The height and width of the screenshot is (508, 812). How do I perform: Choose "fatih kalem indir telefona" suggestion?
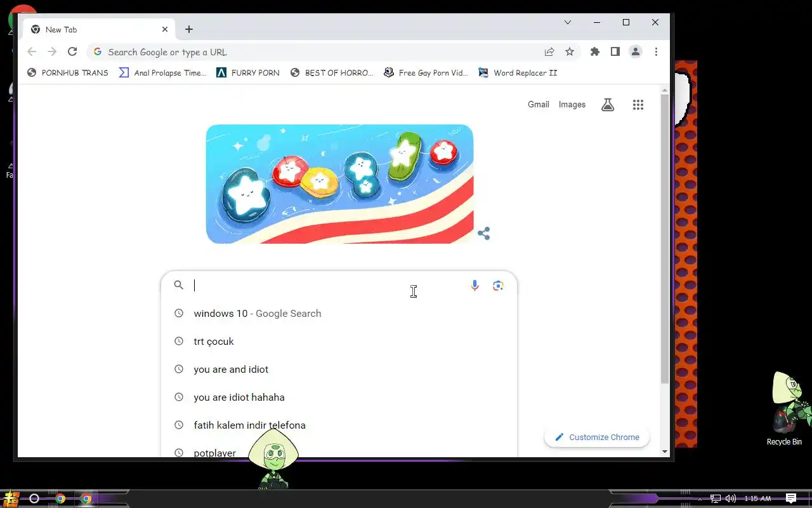[339, 425]
